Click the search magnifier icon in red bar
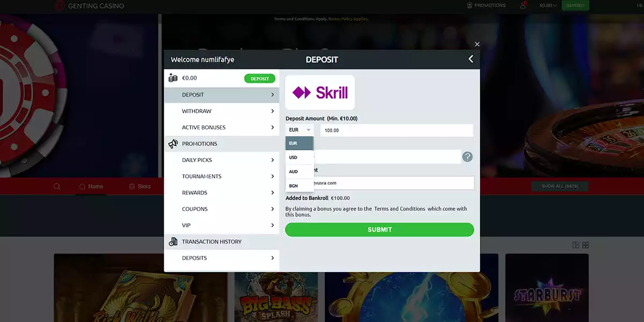 [x=57, y=187]
